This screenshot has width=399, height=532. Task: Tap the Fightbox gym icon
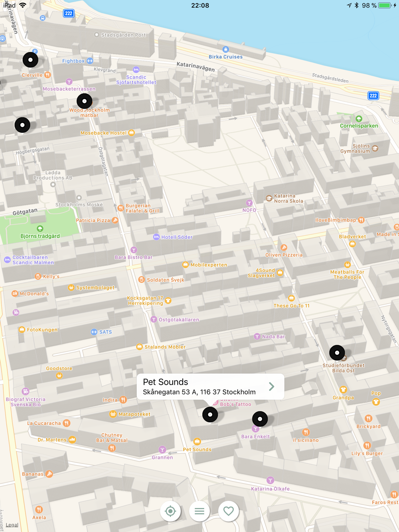pyautogui.click(x=90, y=61)
